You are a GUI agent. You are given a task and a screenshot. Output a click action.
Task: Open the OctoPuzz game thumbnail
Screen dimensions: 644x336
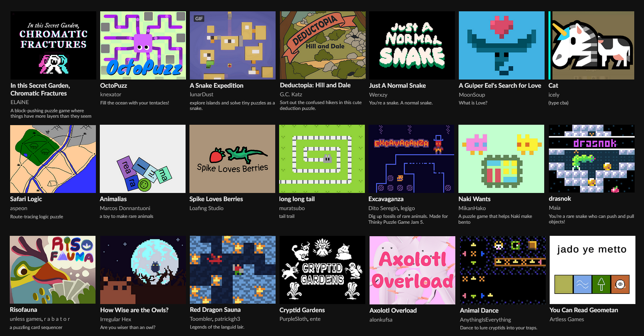pos(143,45)
